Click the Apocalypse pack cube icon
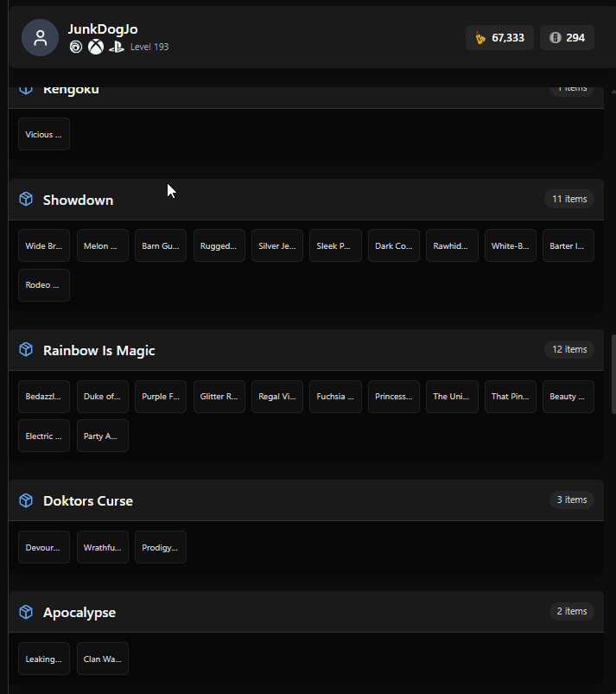The image size is (616, 694). click(x=26, y=612)
